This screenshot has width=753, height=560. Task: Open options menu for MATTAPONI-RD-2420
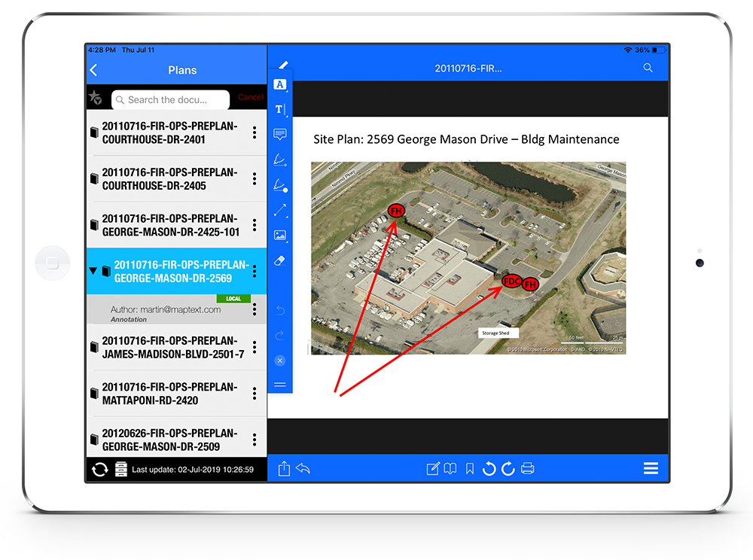tap(254, 393)
